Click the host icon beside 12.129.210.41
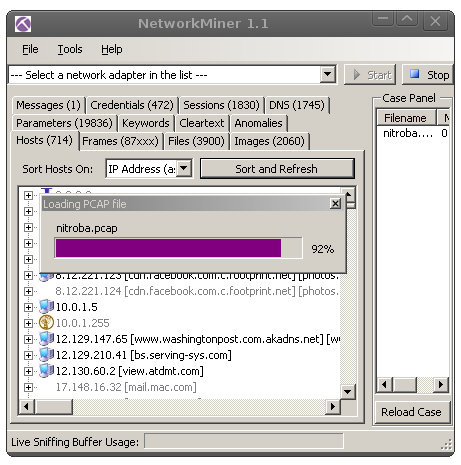 (46, 355)
